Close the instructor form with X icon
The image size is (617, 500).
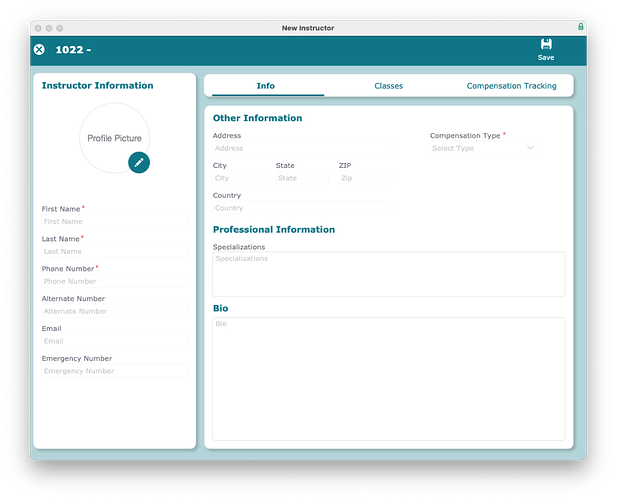click(39, 50)
